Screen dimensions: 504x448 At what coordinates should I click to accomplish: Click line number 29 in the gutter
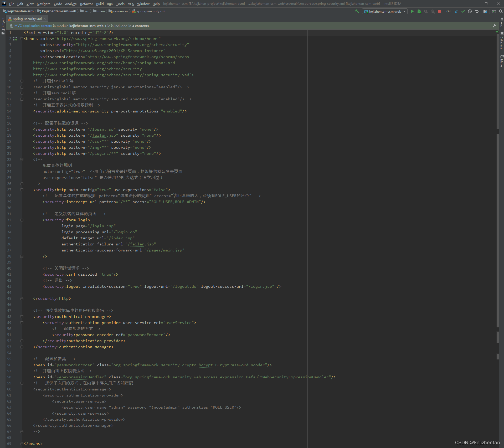click(x=9, y=202)
